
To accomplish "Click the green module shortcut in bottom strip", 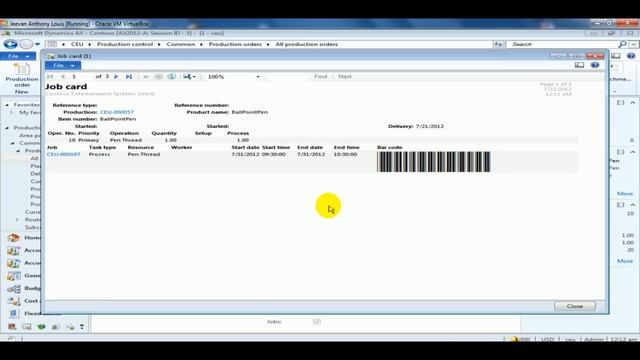I will (41, 327).
